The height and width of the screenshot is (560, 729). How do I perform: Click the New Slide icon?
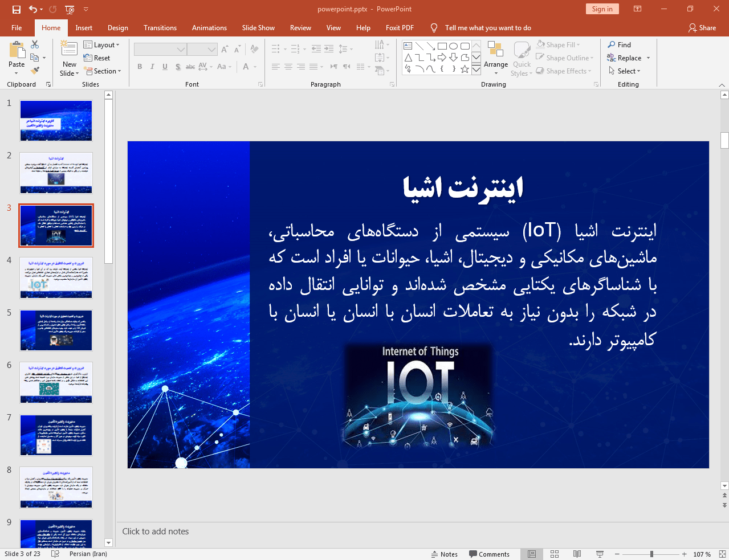69,49
